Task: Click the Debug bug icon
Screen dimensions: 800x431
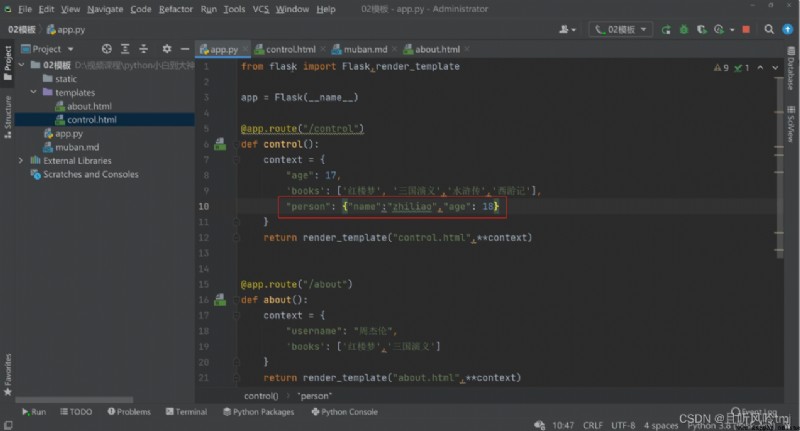Action: 684,30
